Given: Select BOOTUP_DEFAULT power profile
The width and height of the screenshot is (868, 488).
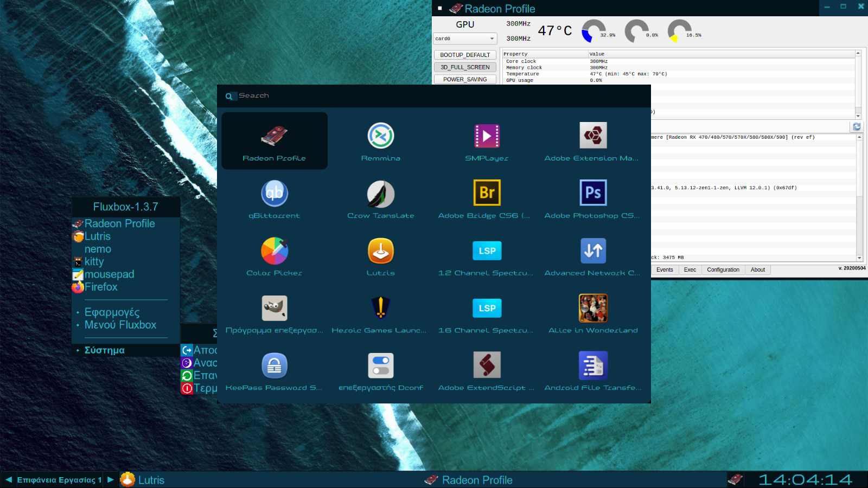Looking at the screenshot, I should pos(465,55).
